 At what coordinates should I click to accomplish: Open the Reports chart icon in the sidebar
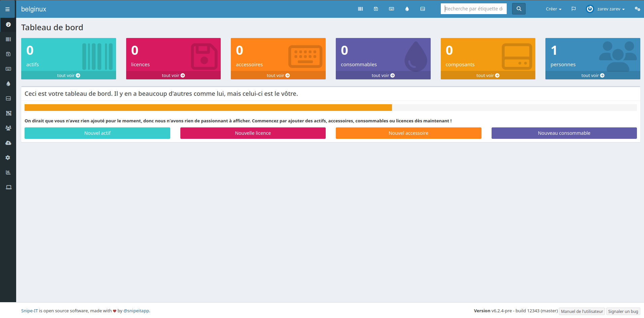8,172
